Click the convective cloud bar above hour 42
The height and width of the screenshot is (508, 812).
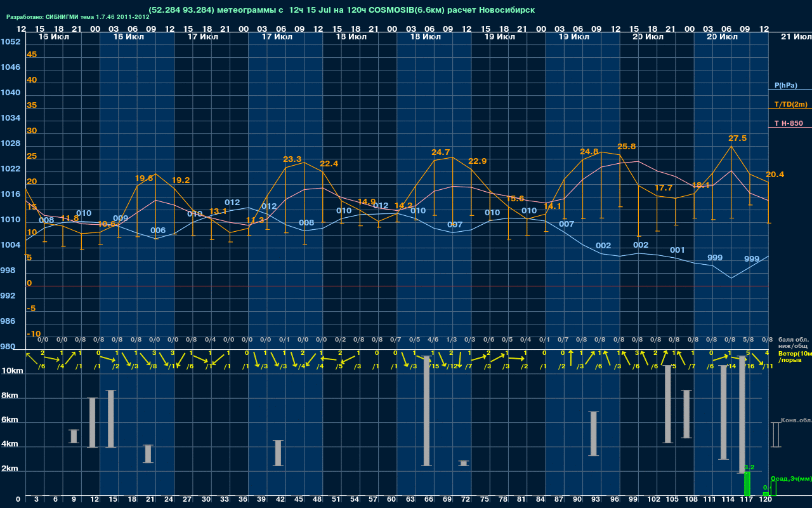278,453
